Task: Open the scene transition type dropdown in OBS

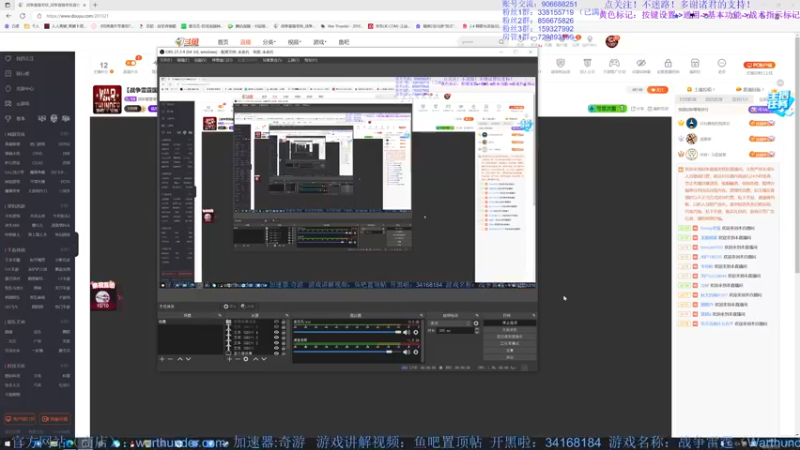Action: click(x=450, y=323)
